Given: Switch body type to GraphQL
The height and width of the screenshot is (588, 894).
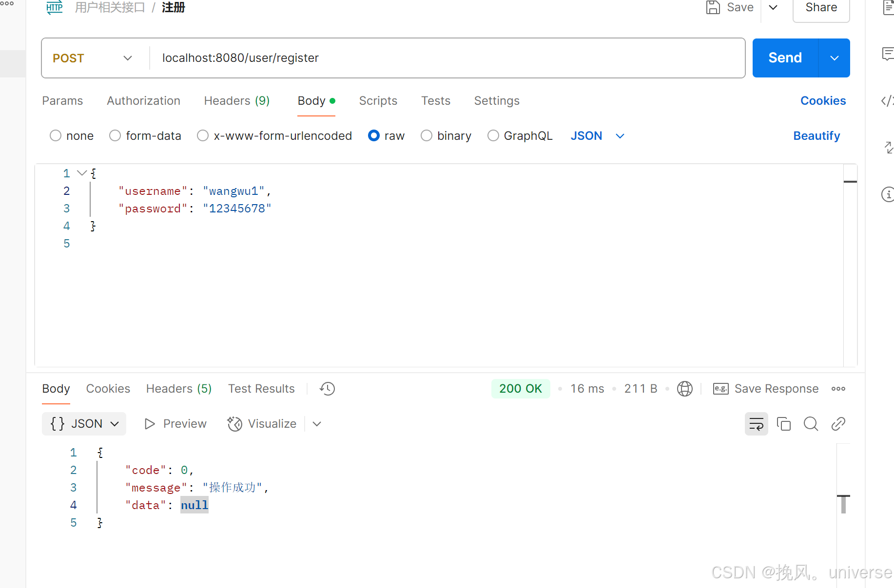Looking at the screenshot, I should (x=493, y=135).
